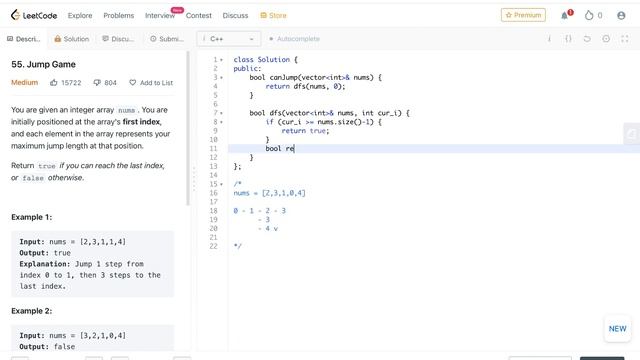Screen dimensions: 640x360
Task: Place cursor on line 11 'bool re'
Action: pos(280,149)
